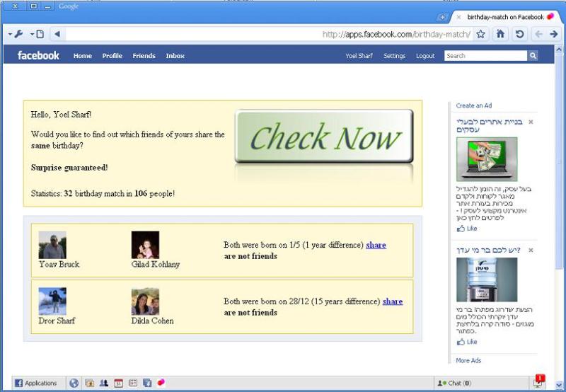Bookmark this page with the star icon
The image size is (566, 392).
click(x=481, y=34)
